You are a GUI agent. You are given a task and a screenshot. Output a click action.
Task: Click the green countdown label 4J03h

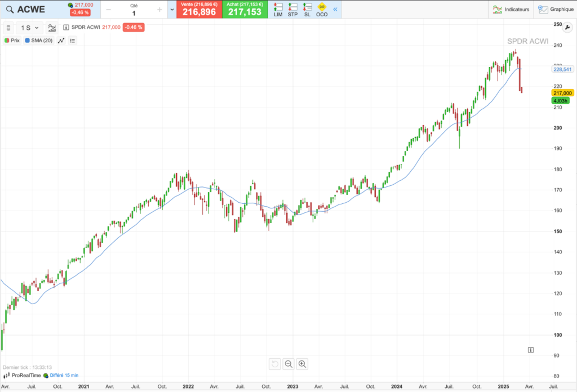560,101
